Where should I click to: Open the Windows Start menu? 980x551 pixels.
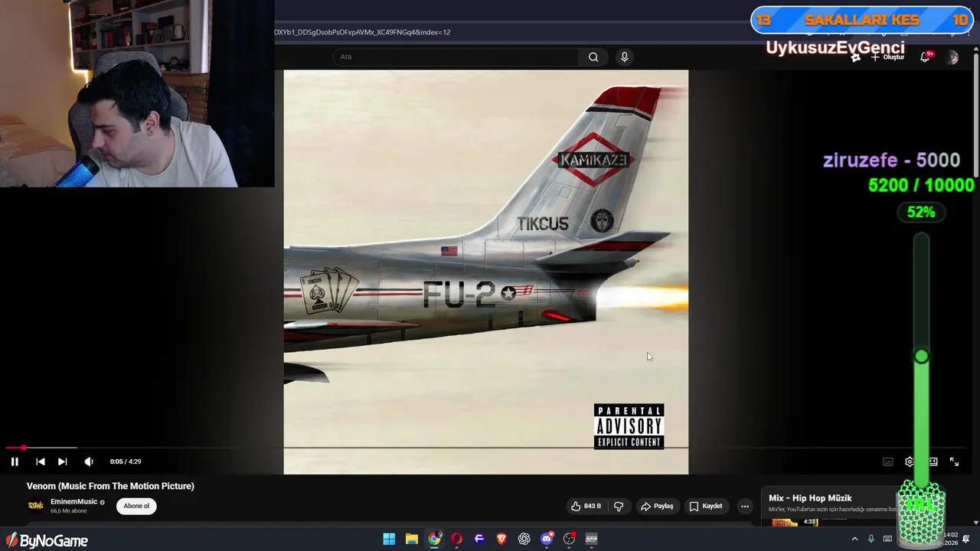(x=389, y=539)
